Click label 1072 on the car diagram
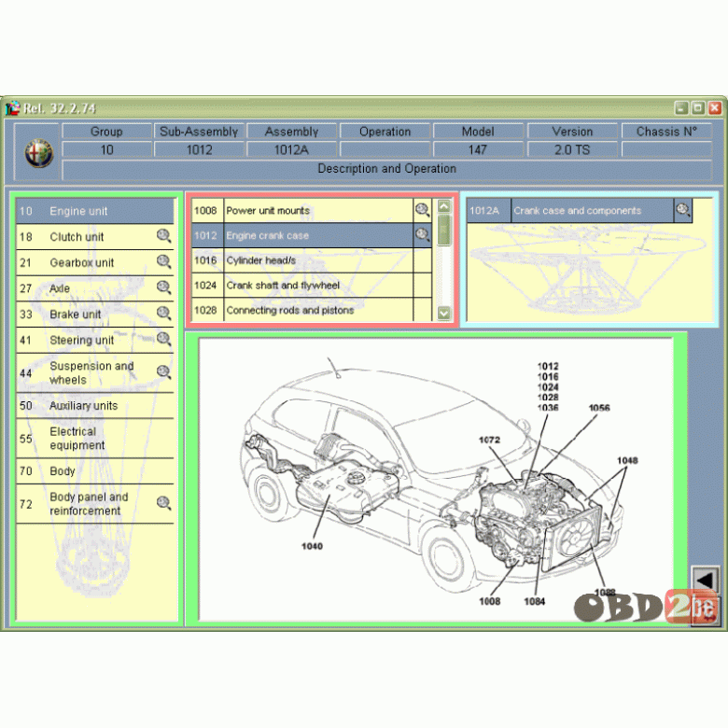The width and height of the screenshot is (728, 728). tap(489, 440)
